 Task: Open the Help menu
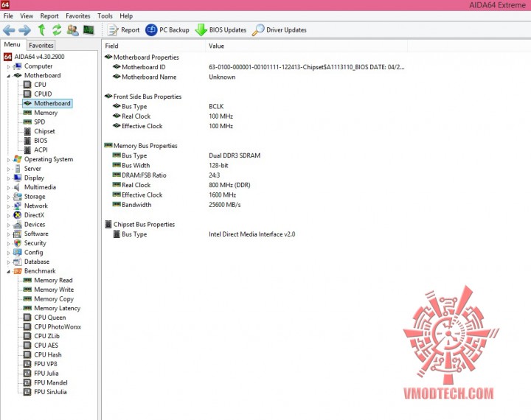(x=126, y=16)
